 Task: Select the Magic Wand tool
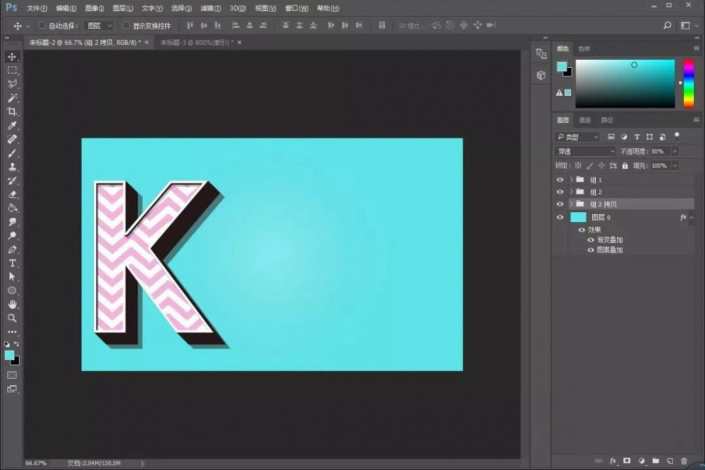click(12, 98)
